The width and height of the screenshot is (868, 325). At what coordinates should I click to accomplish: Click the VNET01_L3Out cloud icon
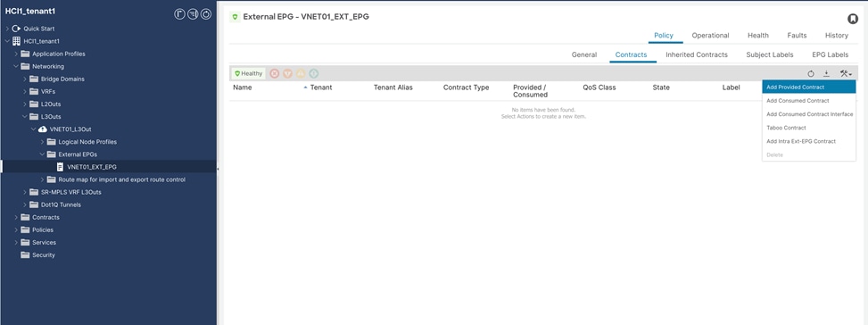pyautogui.click(x=43, y=129)
